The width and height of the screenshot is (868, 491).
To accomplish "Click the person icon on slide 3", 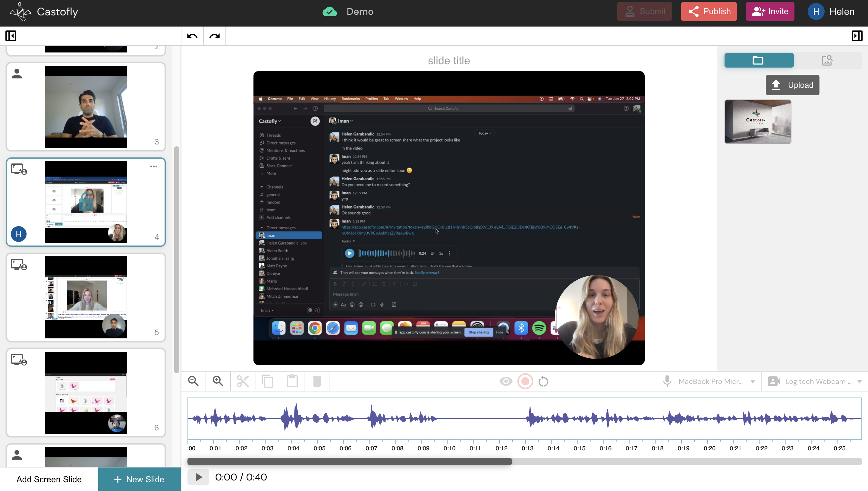I will (17, 74).
